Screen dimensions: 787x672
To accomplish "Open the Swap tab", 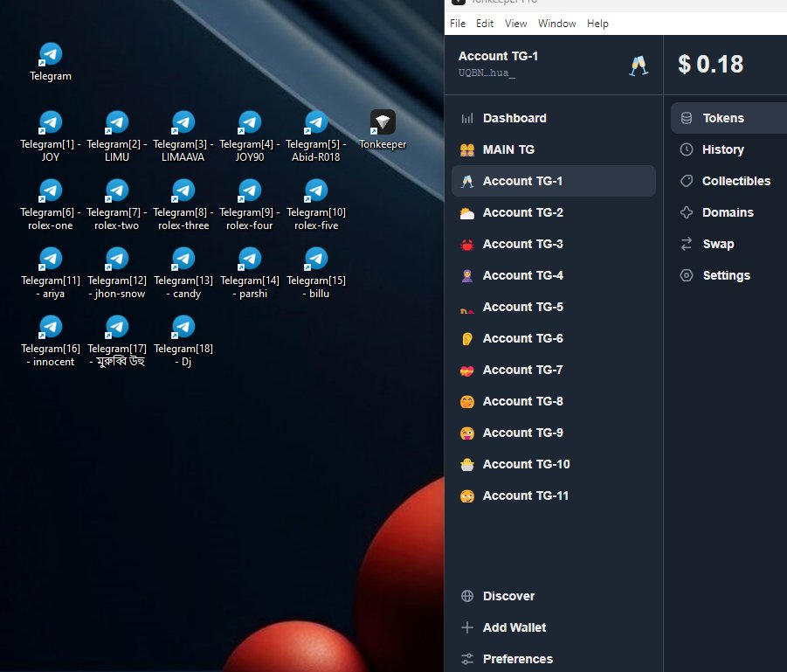I will tap(728, 244).
